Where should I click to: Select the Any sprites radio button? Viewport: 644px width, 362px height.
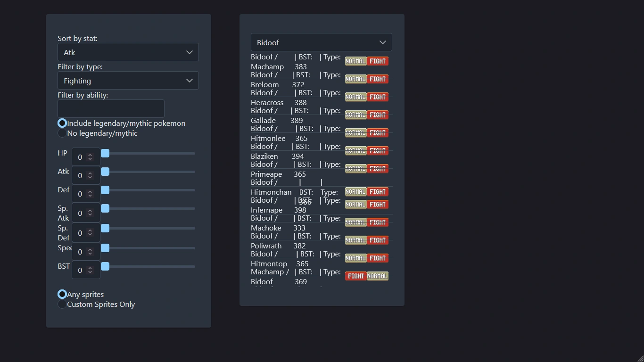(62, 294)
